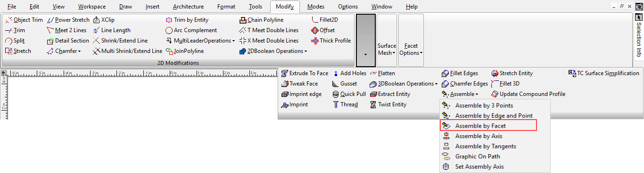Select the Offset tool
This screenshot has width=644, height=173.
(x=323, y=30)
